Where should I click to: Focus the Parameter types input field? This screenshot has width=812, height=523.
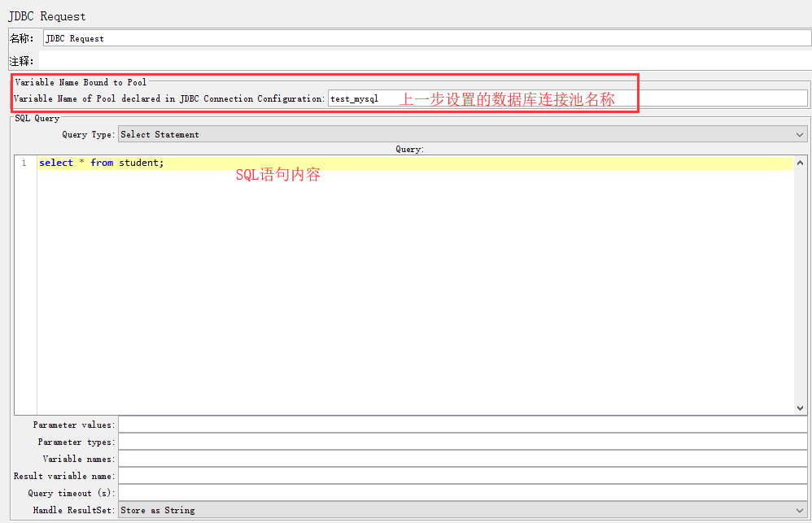click(462, 442)
